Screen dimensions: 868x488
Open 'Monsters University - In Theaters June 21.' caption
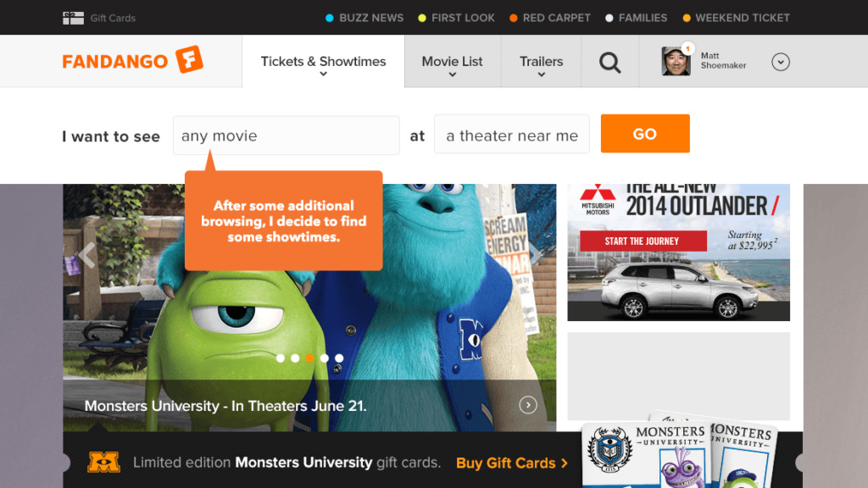[225, 406]
